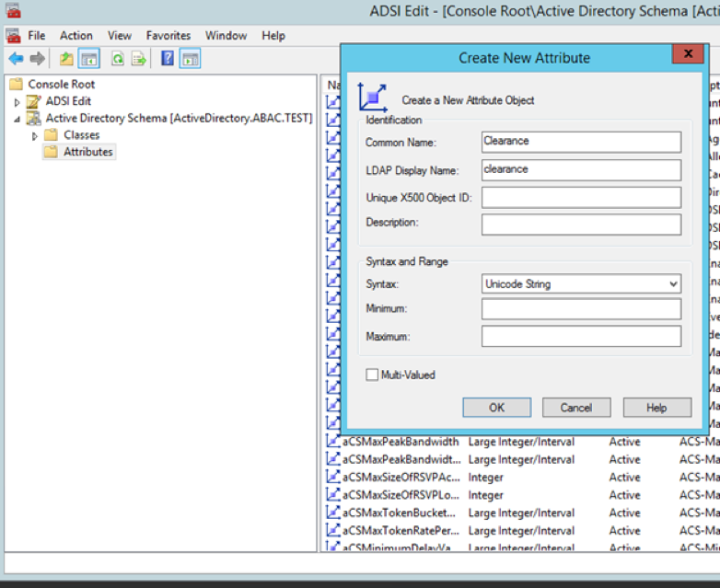Select the aCSMaxSizeOfRSVPLo... attribute name

(x=401, y=495)
